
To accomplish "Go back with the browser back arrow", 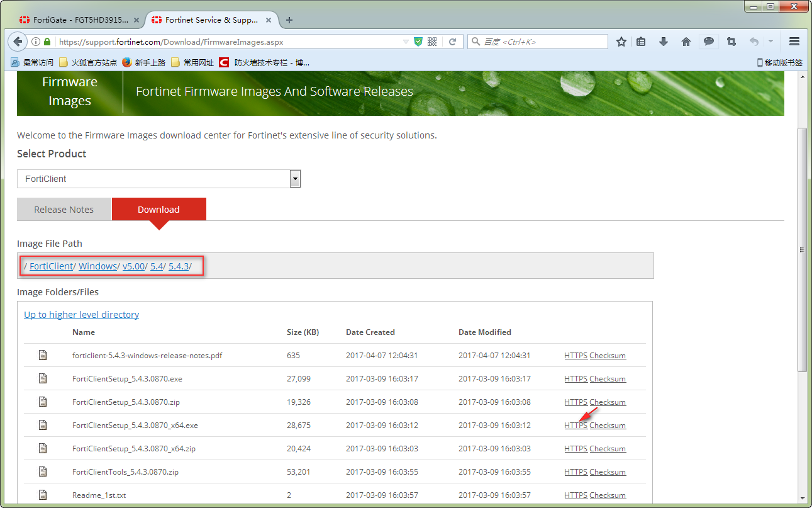I will click(18, 42).
